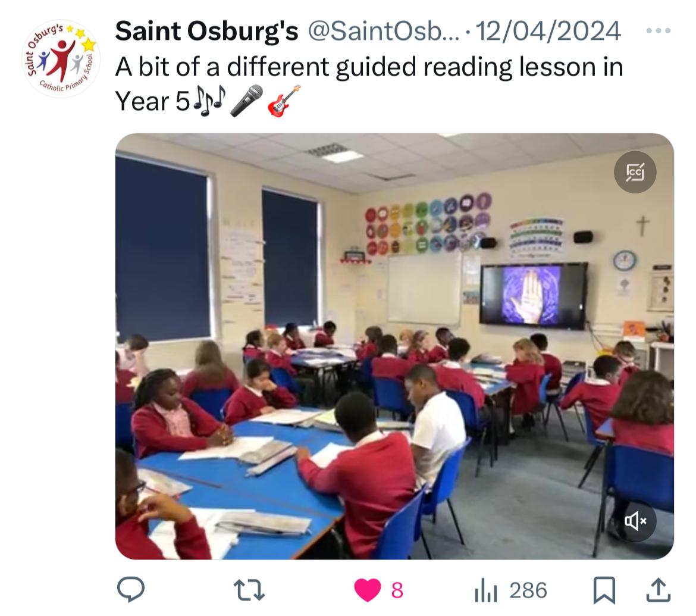Open the 12/04/2024 post date link
Viewport: 696px width, 616px height.
(548, 30)
